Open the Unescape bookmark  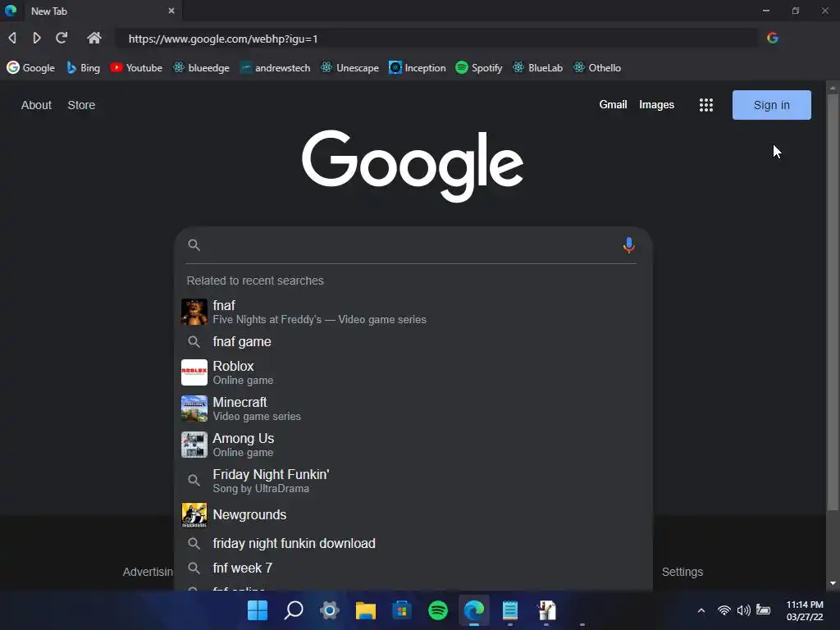click(x=349, y=67)
